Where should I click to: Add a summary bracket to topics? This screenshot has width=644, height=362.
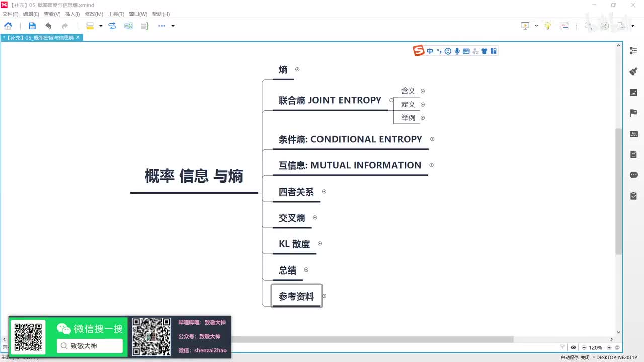coord(145,26)
